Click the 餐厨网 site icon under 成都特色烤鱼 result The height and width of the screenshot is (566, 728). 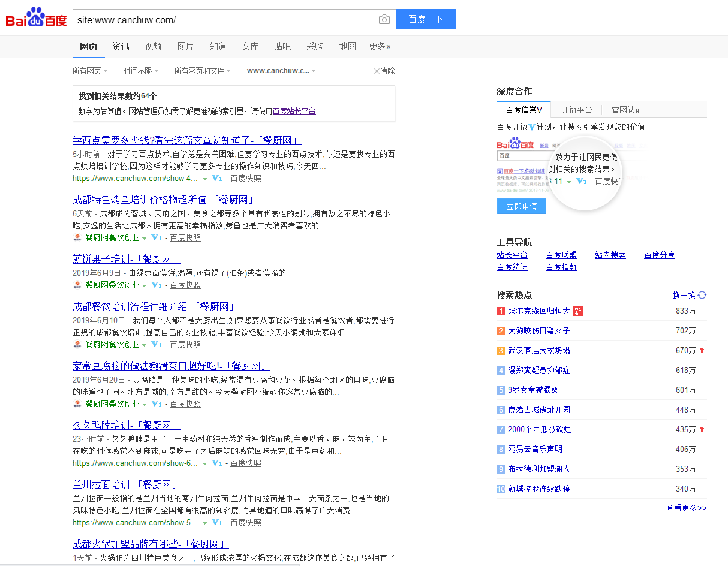[77, 238]
